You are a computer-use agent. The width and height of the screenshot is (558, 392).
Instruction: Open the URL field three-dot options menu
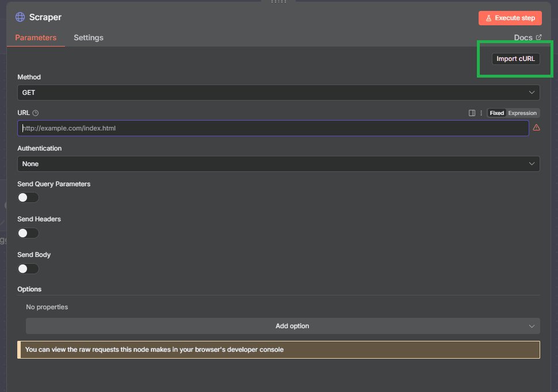[x=481, y=113]
